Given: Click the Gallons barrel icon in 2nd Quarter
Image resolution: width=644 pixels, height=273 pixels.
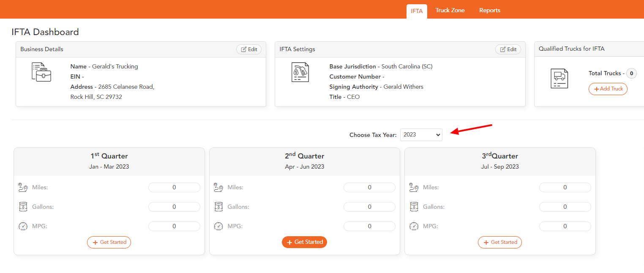Looking at the screenshot, I should [x=219, y=207].
